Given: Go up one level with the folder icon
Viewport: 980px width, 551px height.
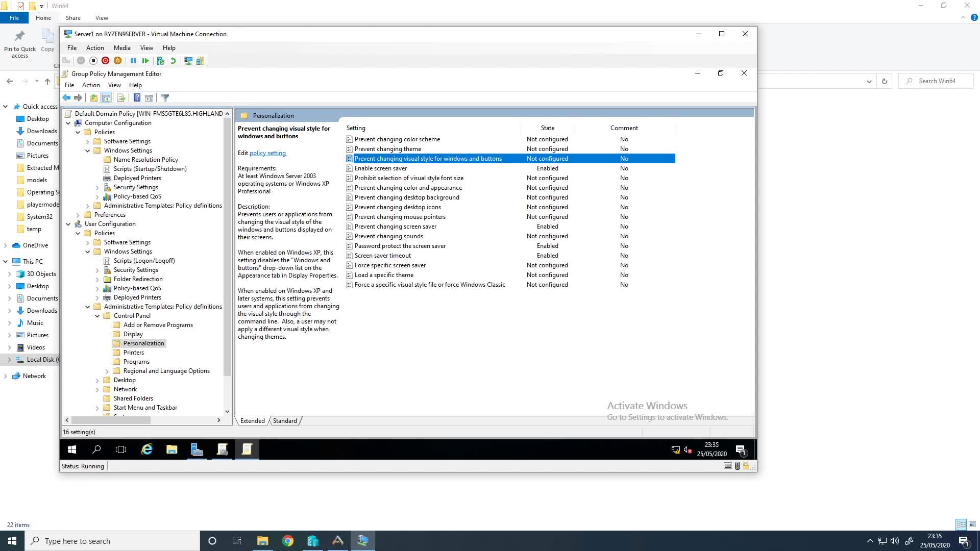Looking at the screenshot, I should pos(93,98).
